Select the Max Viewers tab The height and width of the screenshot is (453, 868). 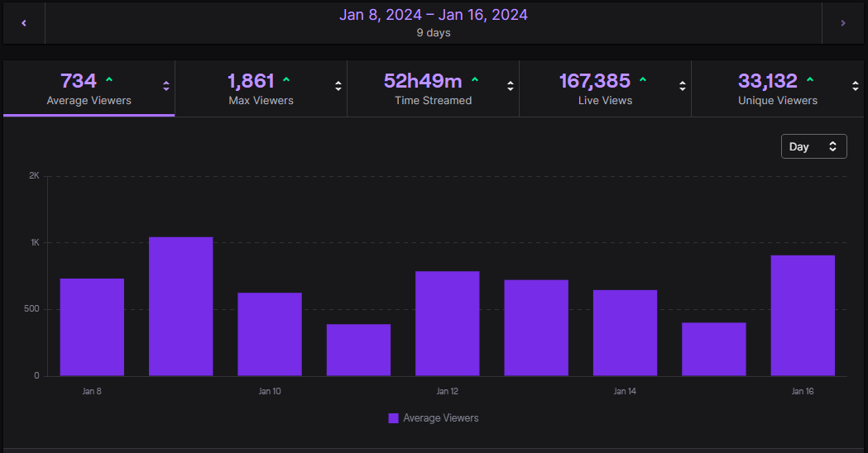261,88
